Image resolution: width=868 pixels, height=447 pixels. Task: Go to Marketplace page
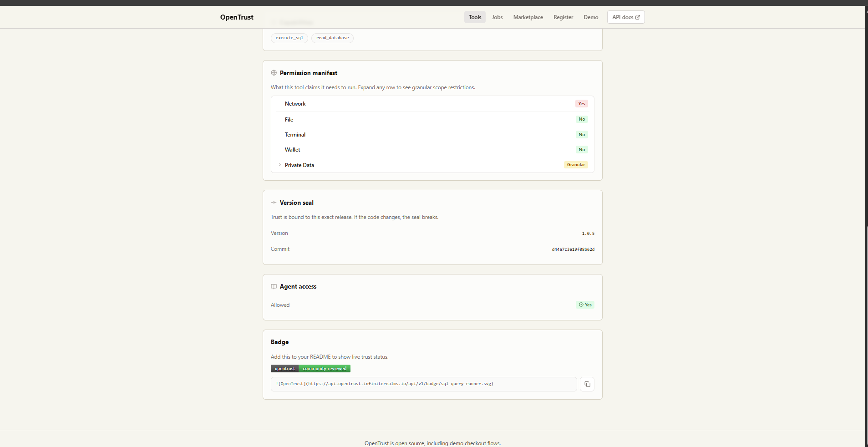528,17
